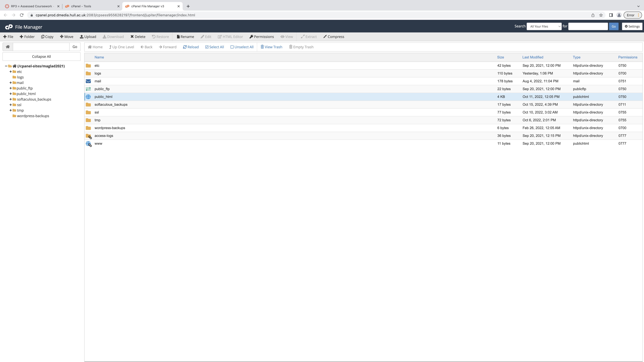Click the search text input field
This screenshot has height=362, width=644.
pyautogui.click(x=588, y=26)
